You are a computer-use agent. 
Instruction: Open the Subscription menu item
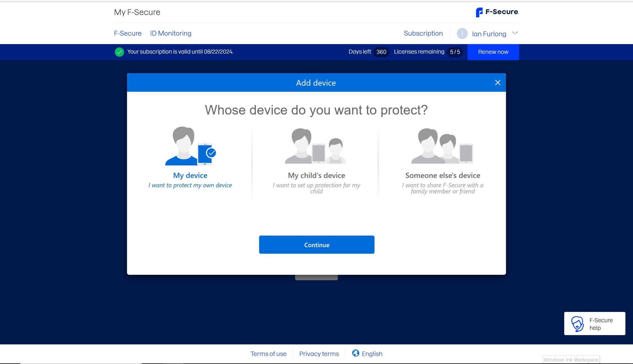click(x=423, y=33)
